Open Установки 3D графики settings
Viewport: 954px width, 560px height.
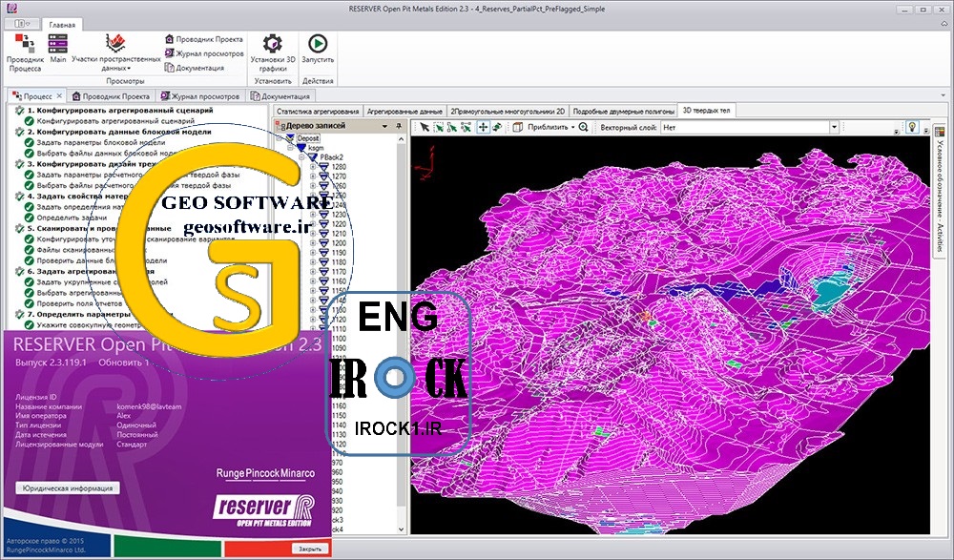coord(273,53)
